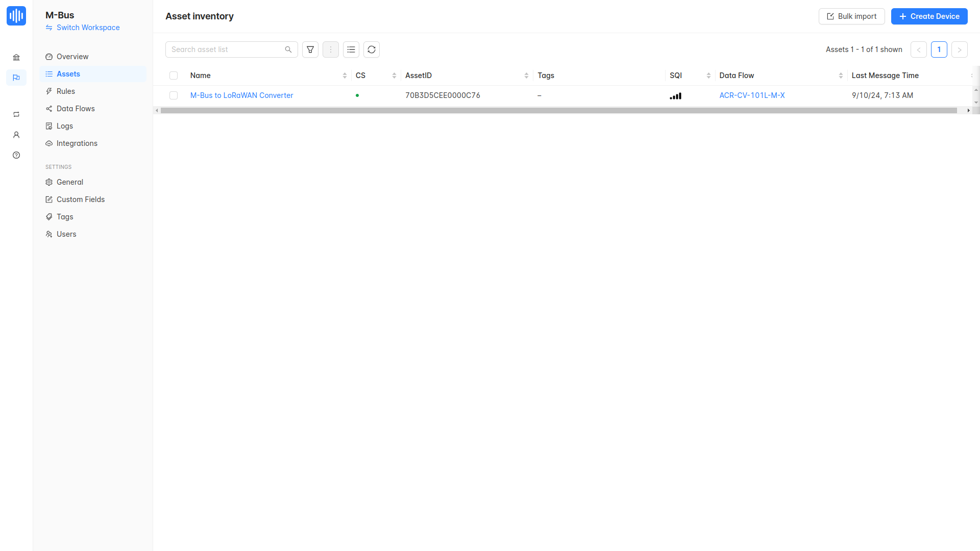This screenshot has height=551, width=980.
Task: Sort the AssetID column
Action: click(526, 76)
